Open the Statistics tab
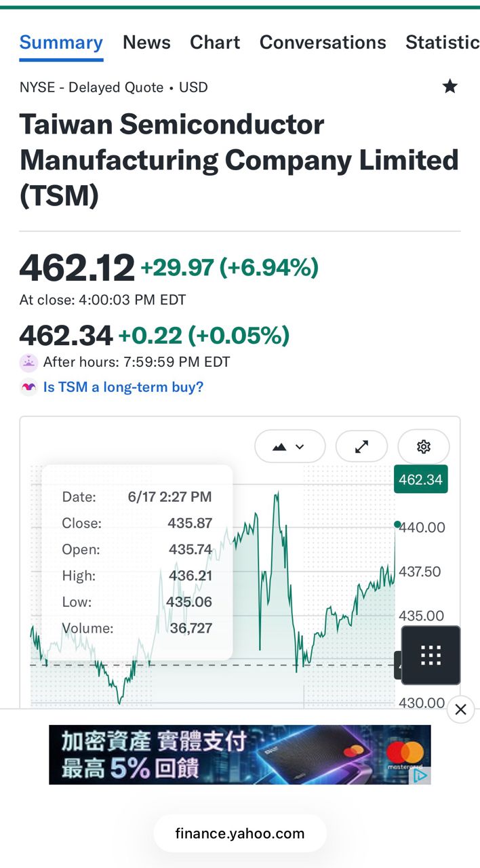Viewport: 480px width, 868px height. tap(443, 42)
